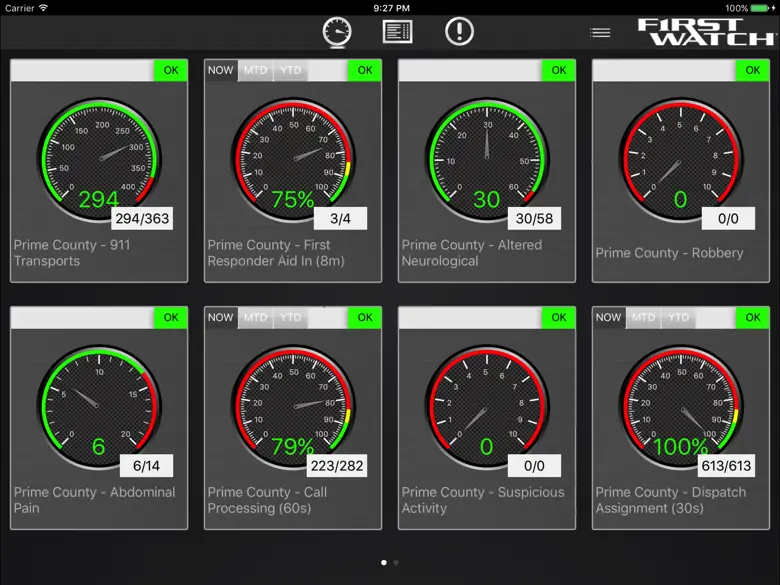
Task: Open the alerts exclamation icon
Action: [459, 31]
